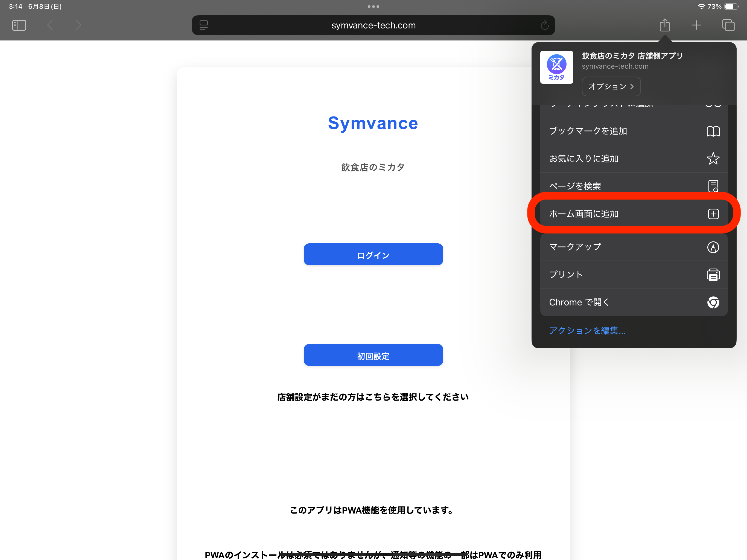Select ホーム画面に追加 menu item
Screen dimensions: 747x560
tap(634, 214)
